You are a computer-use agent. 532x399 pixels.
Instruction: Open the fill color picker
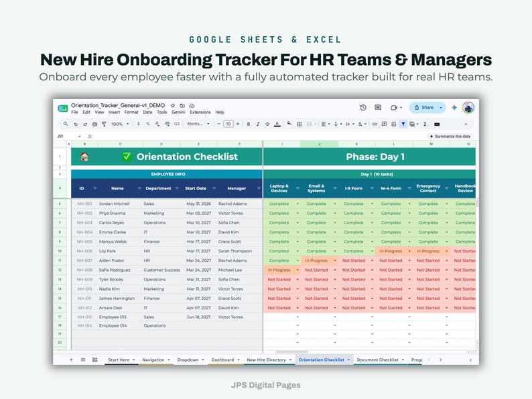(289, 124)
